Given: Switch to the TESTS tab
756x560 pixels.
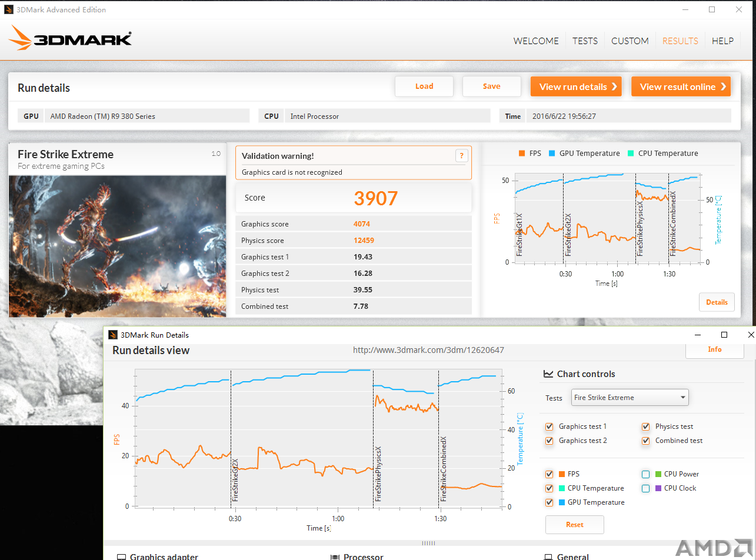Looking at the screenshot, I should 585,41.
